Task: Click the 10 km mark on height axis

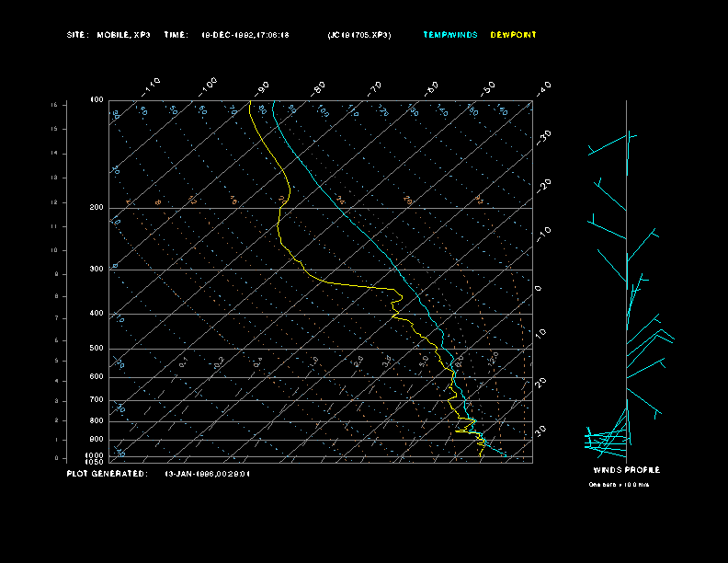Action: coord(54,250)
